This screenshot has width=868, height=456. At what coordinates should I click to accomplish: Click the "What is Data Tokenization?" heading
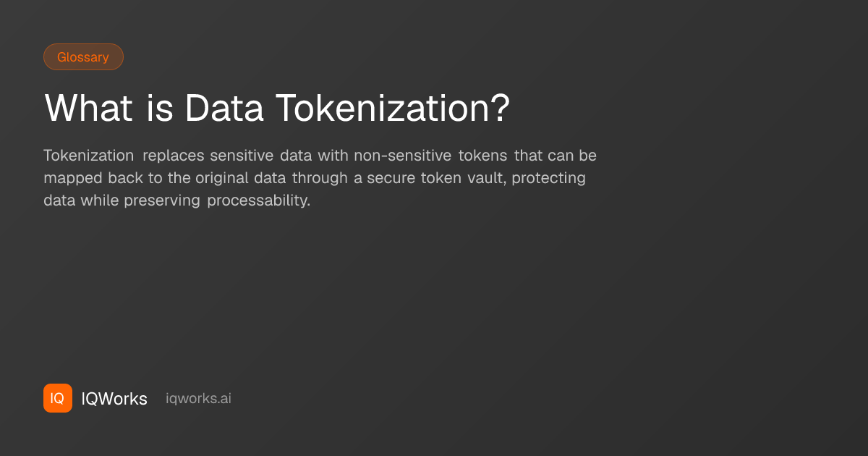(277, 109)
